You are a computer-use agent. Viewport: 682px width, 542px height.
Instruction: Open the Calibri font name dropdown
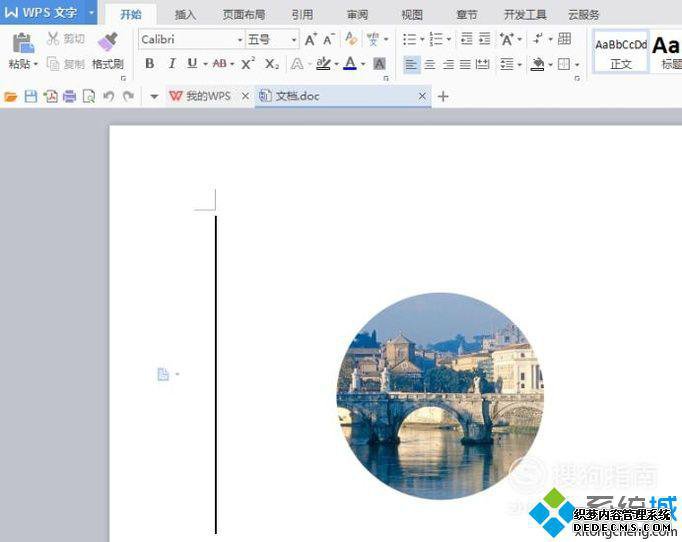pyautogui.click(x=240, y=40)
